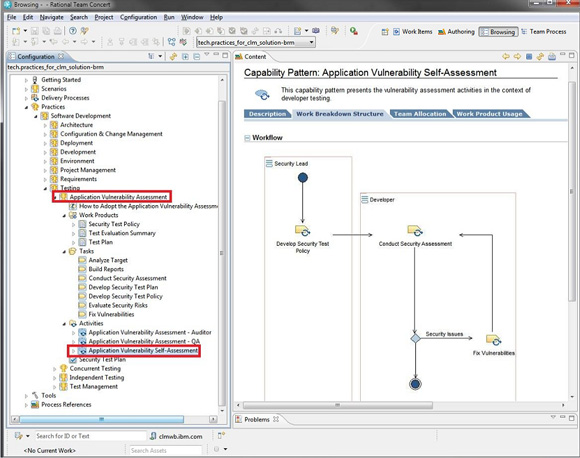The width and height of the screenshot is (580, 458).
Task: Select the Analyze Target task
Action: (108, 260)
